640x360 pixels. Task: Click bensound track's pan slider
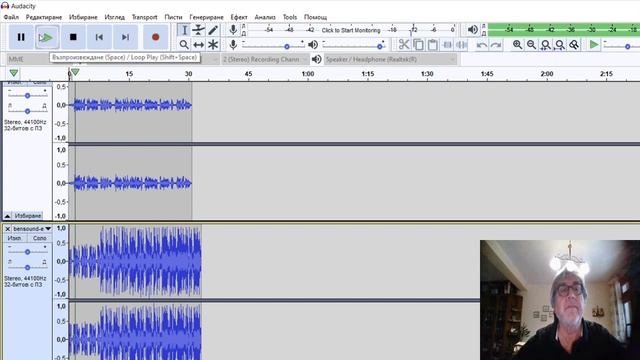coord(27,267)
